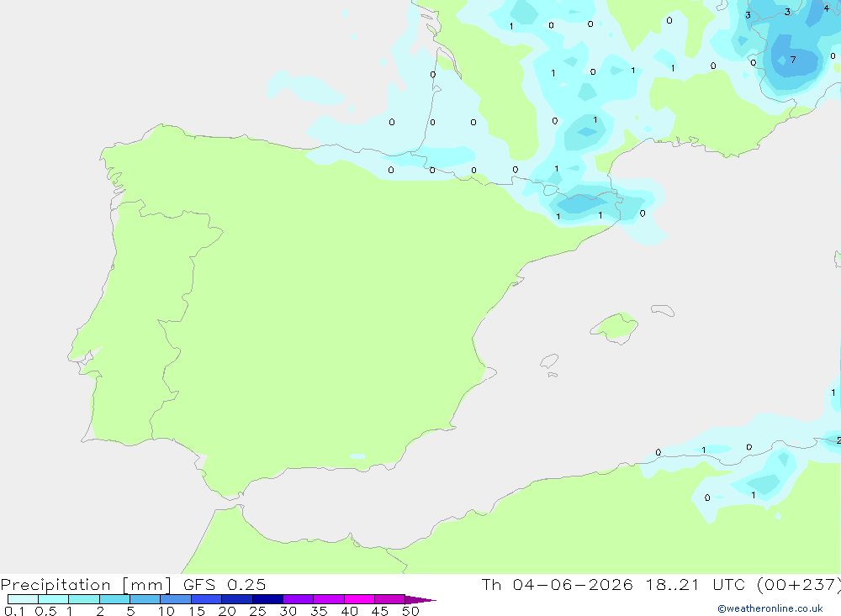Select the 5–10 mm blue legend swatch

pyautogui.click(x=145, y=599)
